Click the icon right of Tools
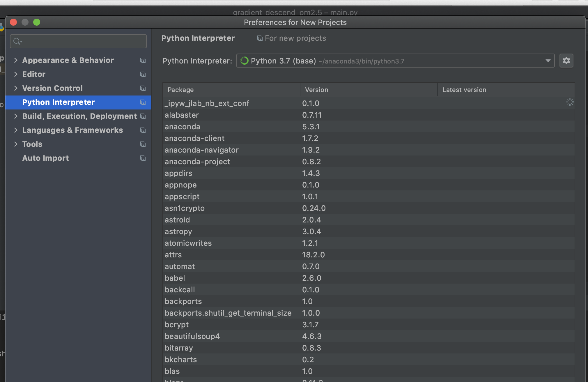Screen dimensions: 588x382 pos(143,144)
